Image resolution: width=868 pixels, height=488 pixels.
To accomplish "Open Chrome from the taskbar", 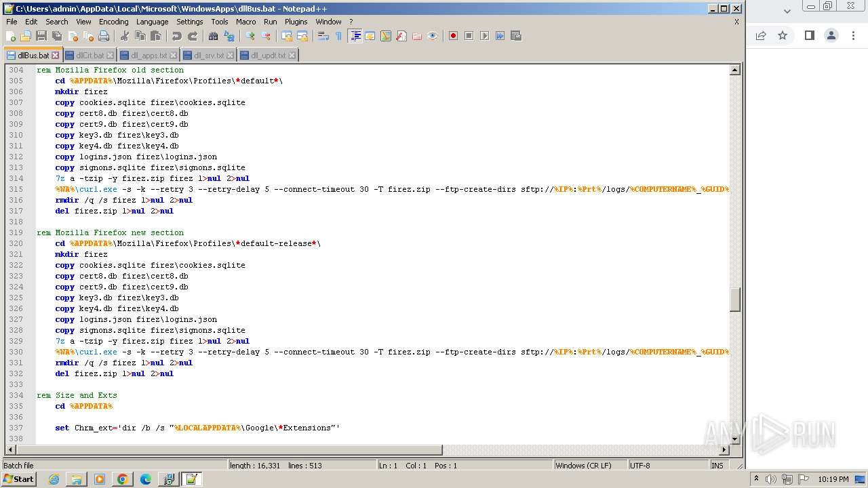I will (122, 479).
